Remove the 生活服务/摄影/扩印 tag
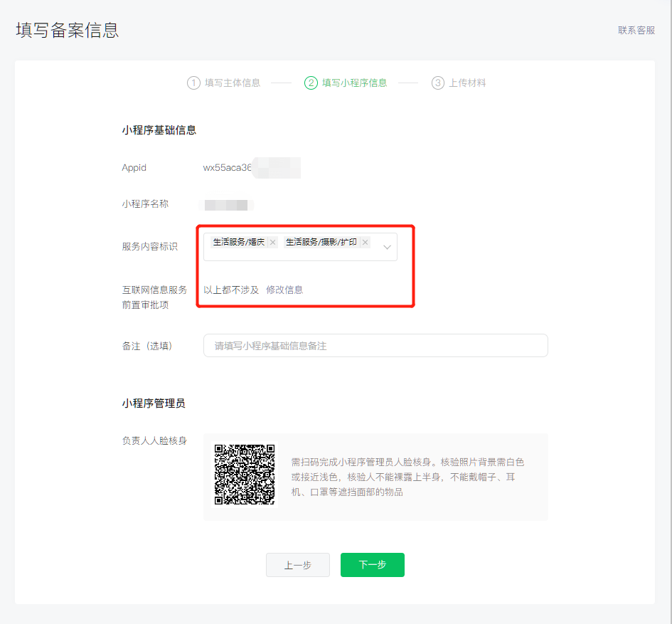Viewport: 672px width, 624px height. (x=365, y=243)
